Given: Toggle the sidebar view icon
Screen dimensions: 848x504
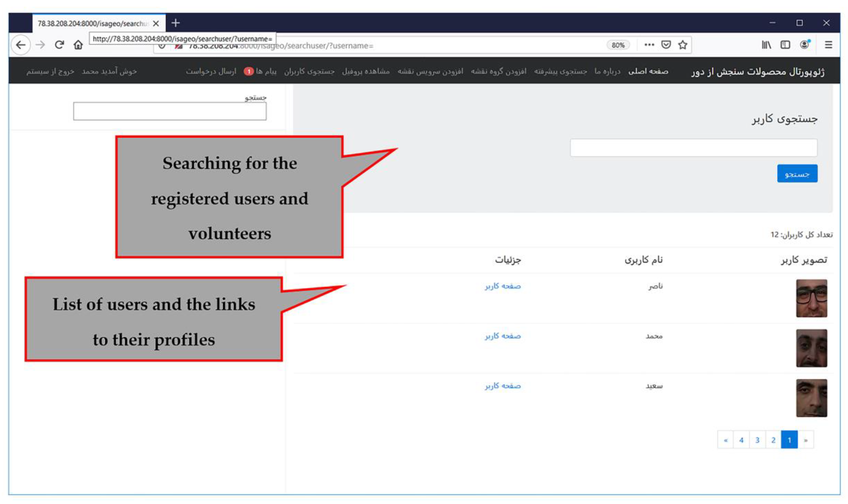Looking at the screenshot, I should pos(785,45).
